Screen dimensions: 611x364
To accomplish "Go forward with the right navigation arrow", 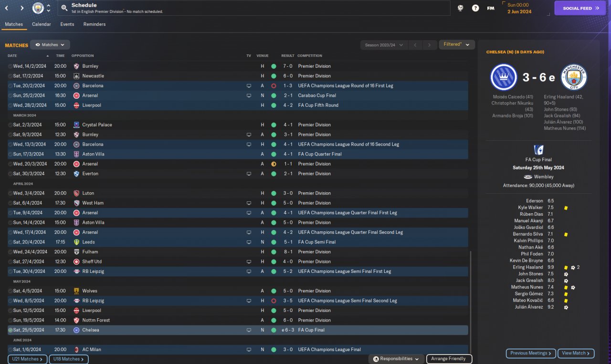I will point(22,8).
